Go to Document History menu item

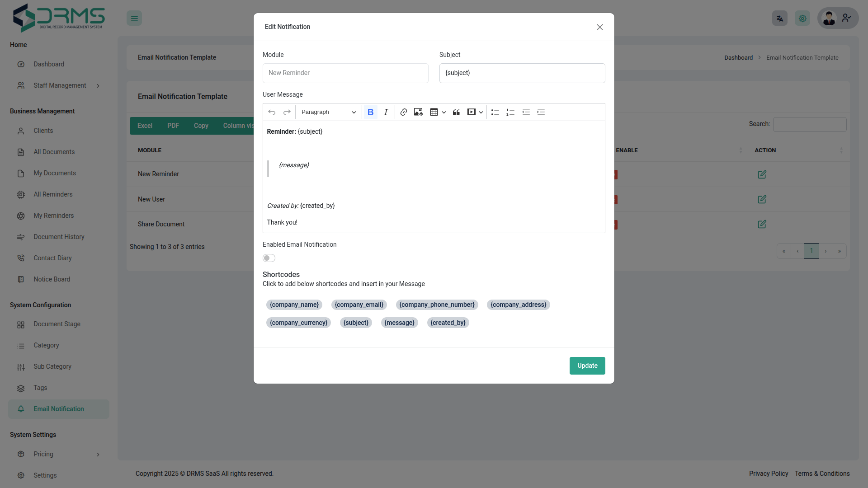click(59, 237)
